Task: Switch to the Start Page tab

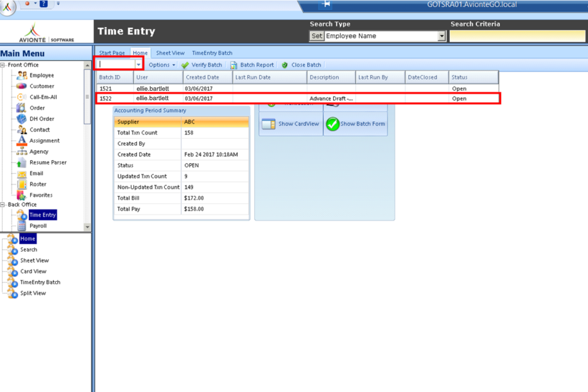Action: tap(112, 53)
